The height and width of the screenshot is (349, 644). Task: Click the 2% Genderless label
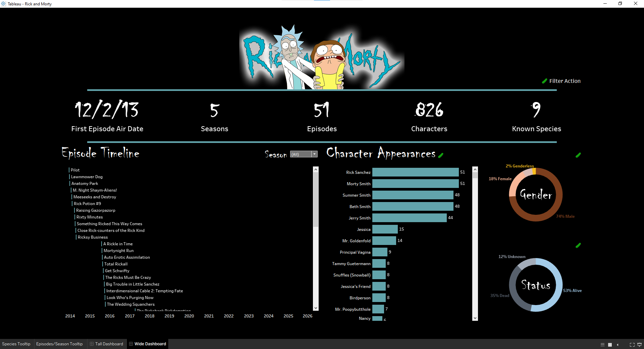click(520, 166)
